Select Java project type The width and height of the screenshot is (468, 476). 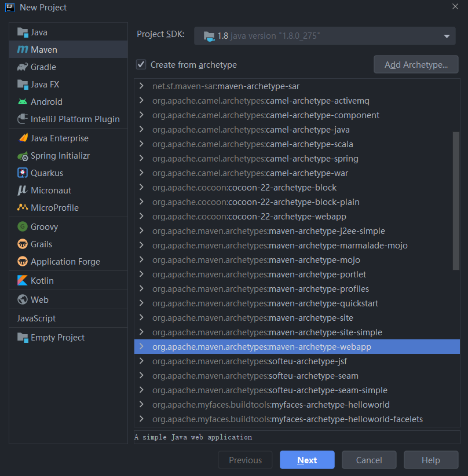point(68,32)
